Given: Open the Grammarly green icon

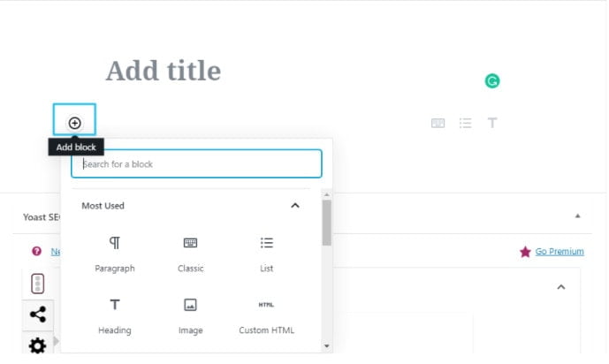Looking at the screenshot, I should (492, 81).
